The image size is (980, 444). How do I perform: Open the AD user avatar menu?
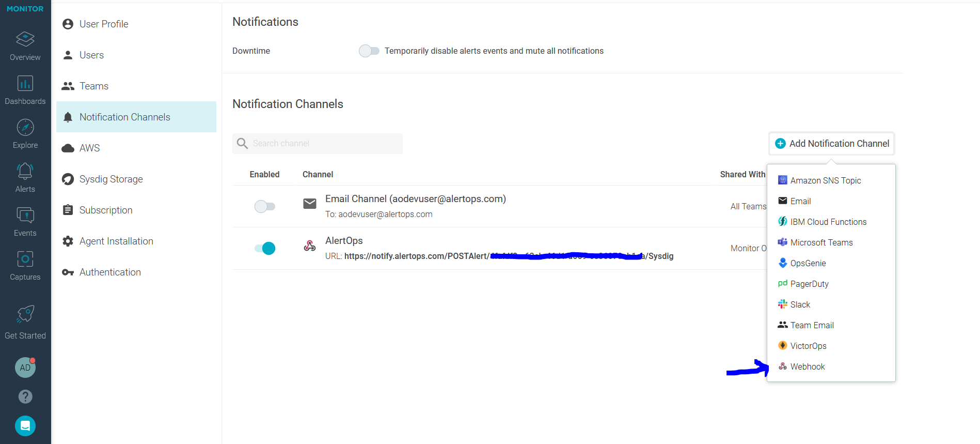coord(25,368)
